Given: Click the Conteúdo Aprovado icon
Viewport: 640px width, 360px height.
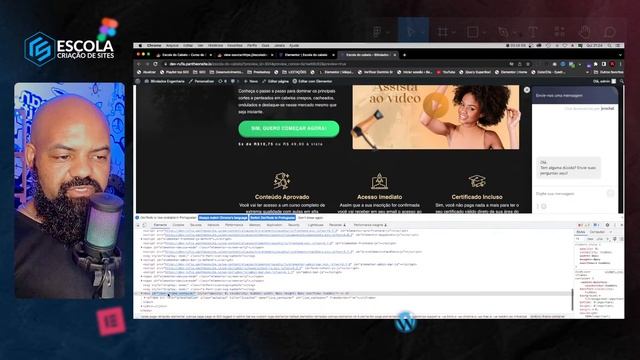Looking at the screenshot, I should coord(282,181).
